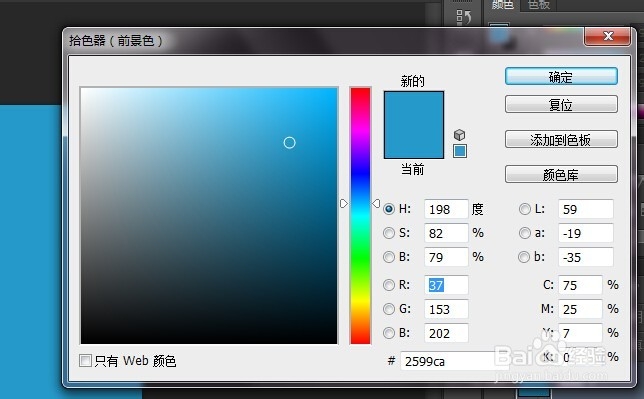Switch to the 颜色 panel tab

(x=503, y=5)
